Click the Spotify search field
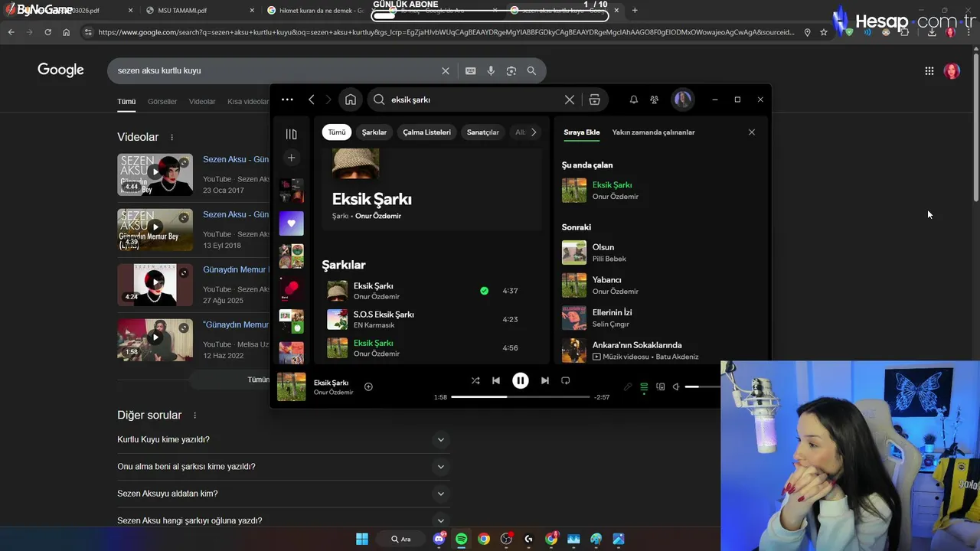This screenshot has height=551, width=980. pos(475,99)
